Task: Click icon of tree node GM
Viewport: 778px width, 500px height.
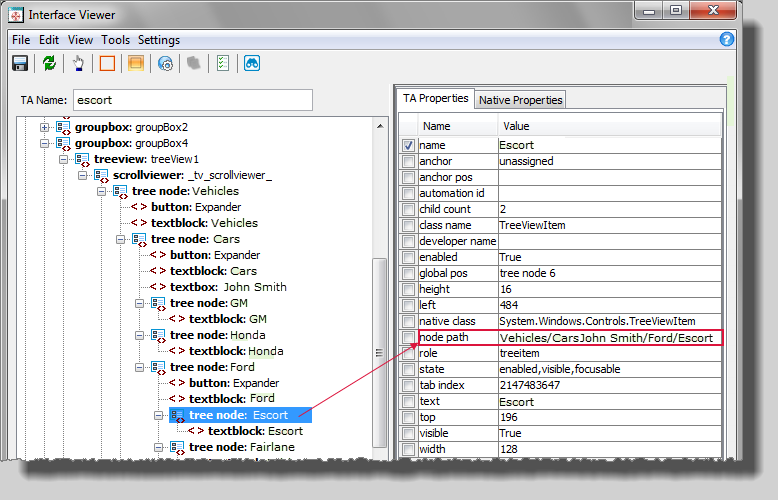Action: (x=158, y=304)
